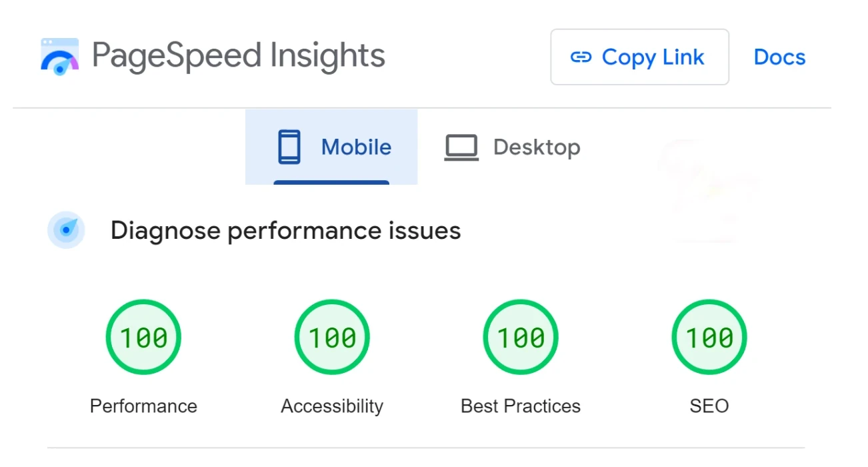
Task: Select the Performance score gauge
Action: (143, 338)
